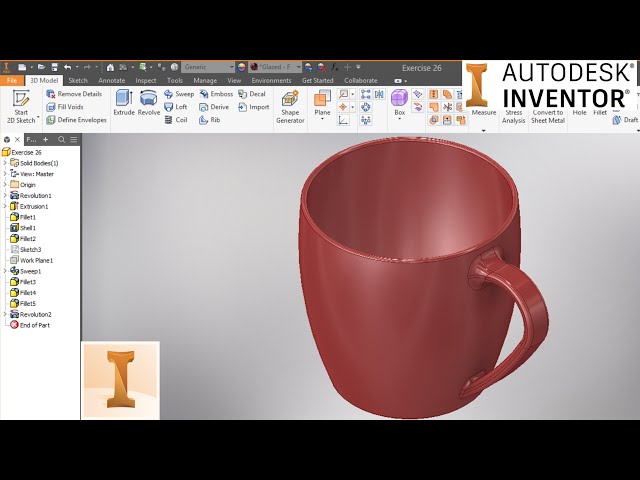This screenshot has height=480, width=640.
Task: Click the mirror feature icon
Action: pos(379,94)
